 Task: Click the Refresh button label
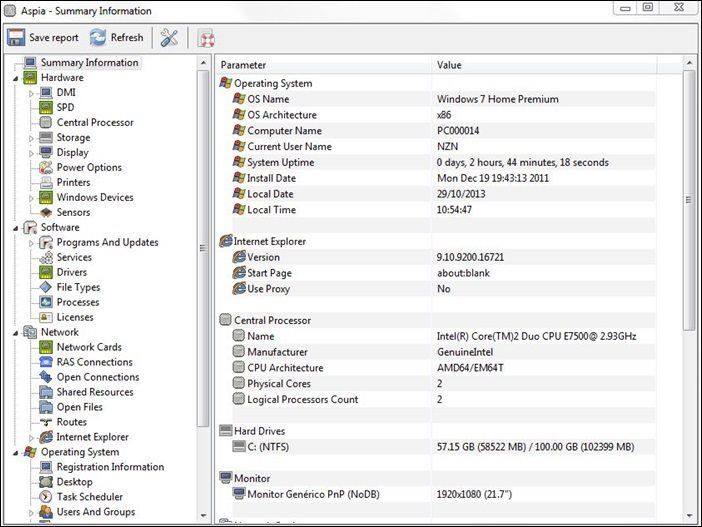pos(127,38)
